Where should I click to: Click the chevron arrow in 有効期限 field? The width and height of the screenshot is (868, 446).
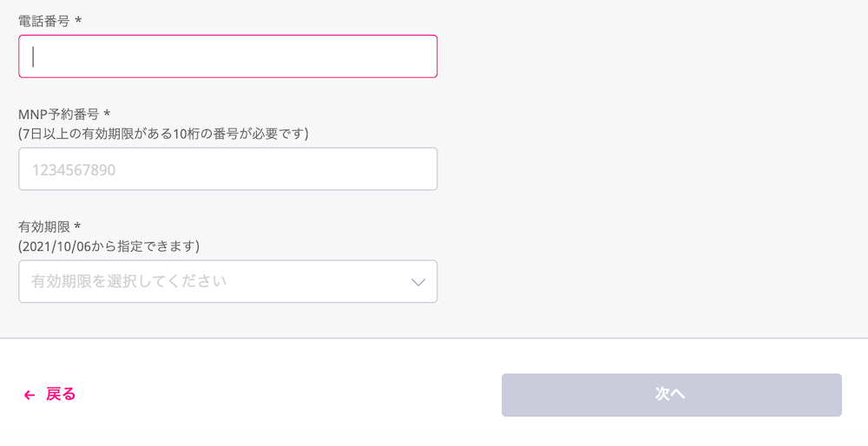[x=418, y=282]
